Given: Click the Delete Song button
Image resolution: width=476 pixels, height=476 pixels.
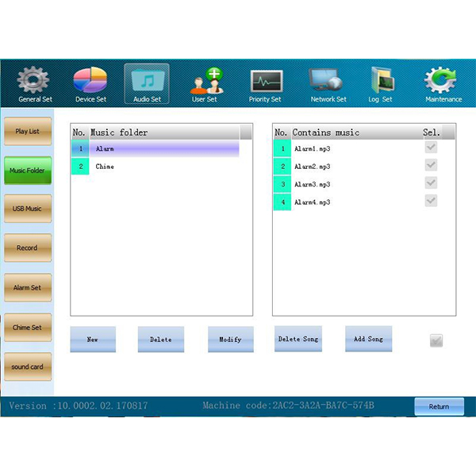Looking at the screenshot, I should [298, 339].
